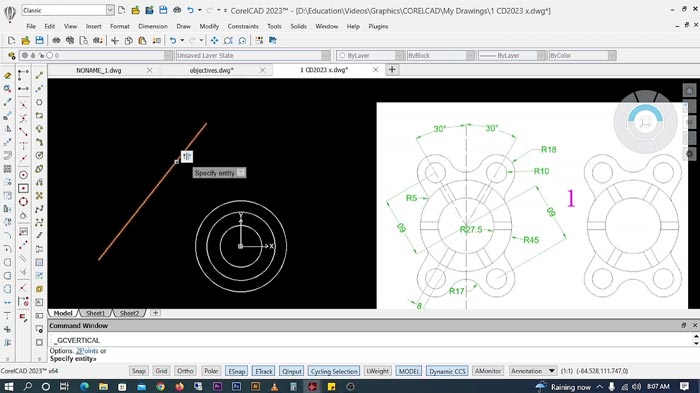700x393 pixels.
Task: Click the New drawing icon in the standard toolbar
Action: click(12, 41)
